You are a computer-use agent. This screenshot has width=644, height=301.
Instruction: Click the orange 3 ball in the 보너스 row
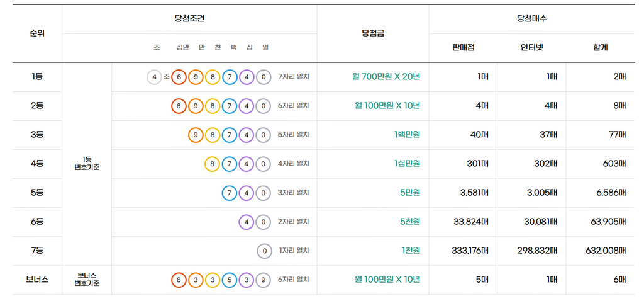click(196, 280)
